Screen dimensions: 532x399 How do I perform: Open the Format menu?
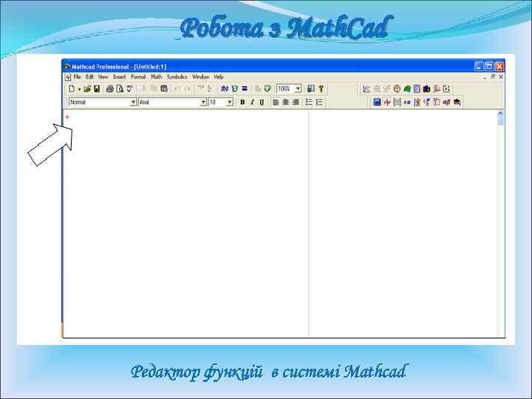tap(138, 77)
